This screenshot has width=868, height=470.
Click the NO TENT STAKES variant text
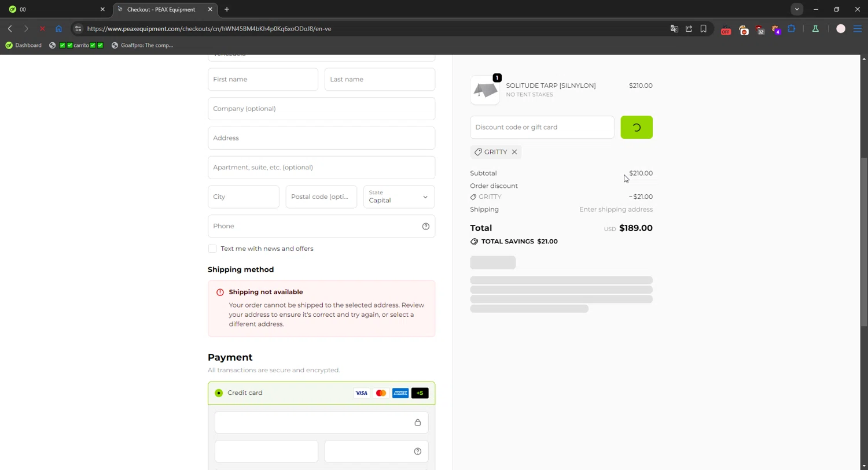(529, 95)
